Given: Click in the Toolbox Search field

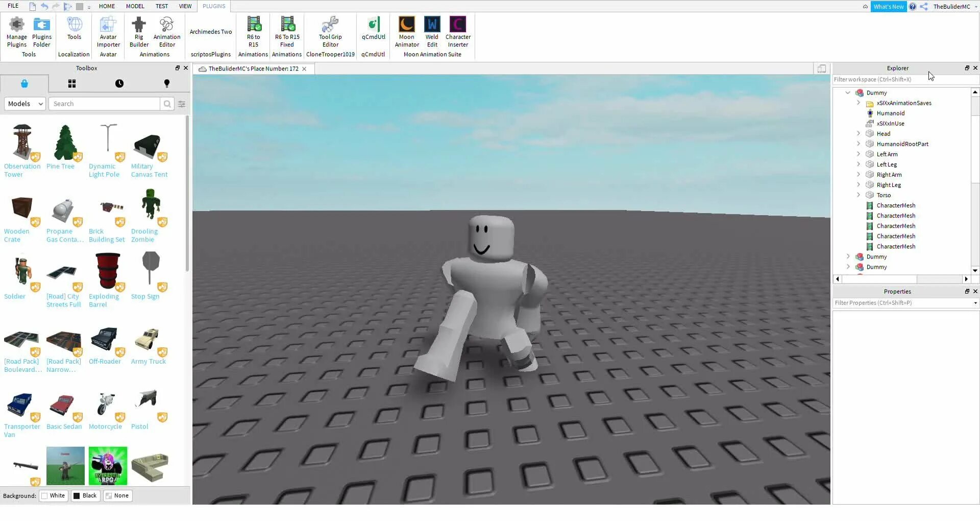Looking at the screenshot, I should pos(104,104).
